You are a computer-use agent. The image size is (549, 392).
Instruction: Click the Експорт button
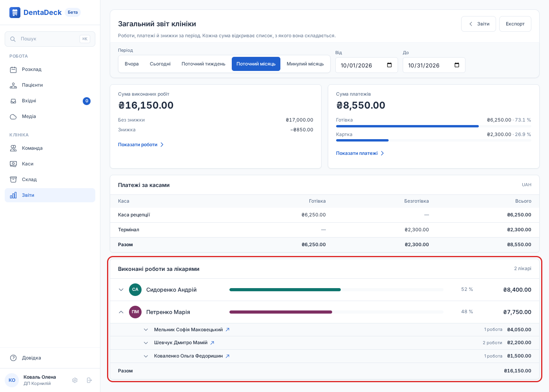(515, 24)
